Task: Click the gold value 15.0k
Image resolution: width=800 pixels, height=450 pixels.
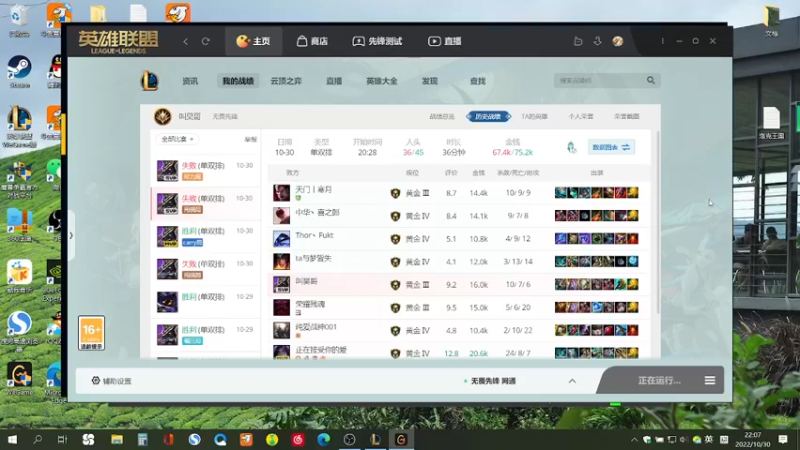Action: click(479, 308)
